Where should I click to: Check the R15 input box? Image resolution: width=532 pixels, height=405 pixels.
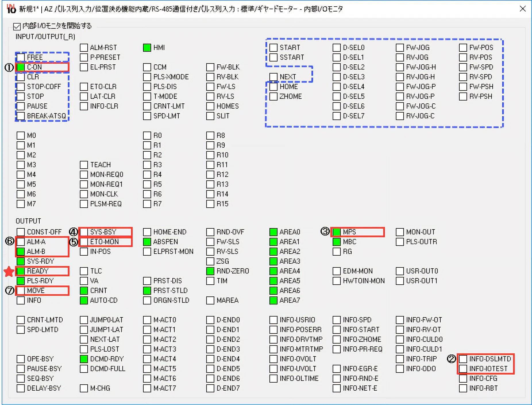pyautogui.click(x=210, y=204)
